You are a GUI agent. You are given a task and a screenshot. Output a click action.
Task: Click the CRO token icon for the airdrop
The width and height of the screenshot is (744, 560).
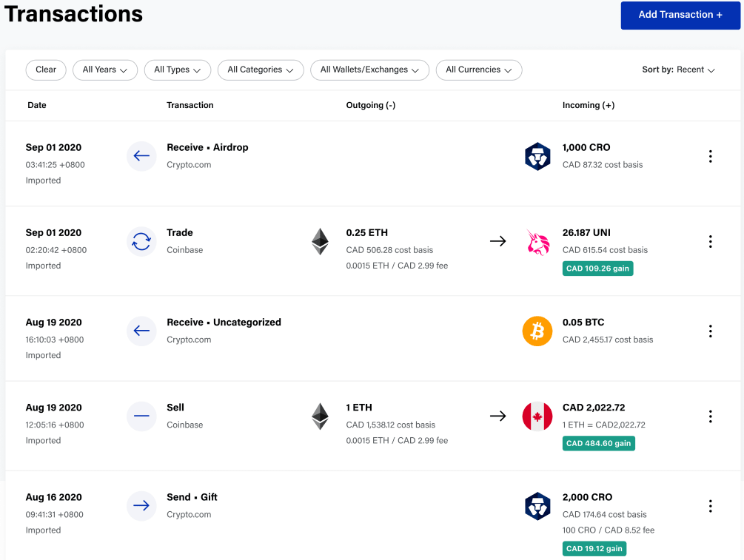(x=537, y=156)
